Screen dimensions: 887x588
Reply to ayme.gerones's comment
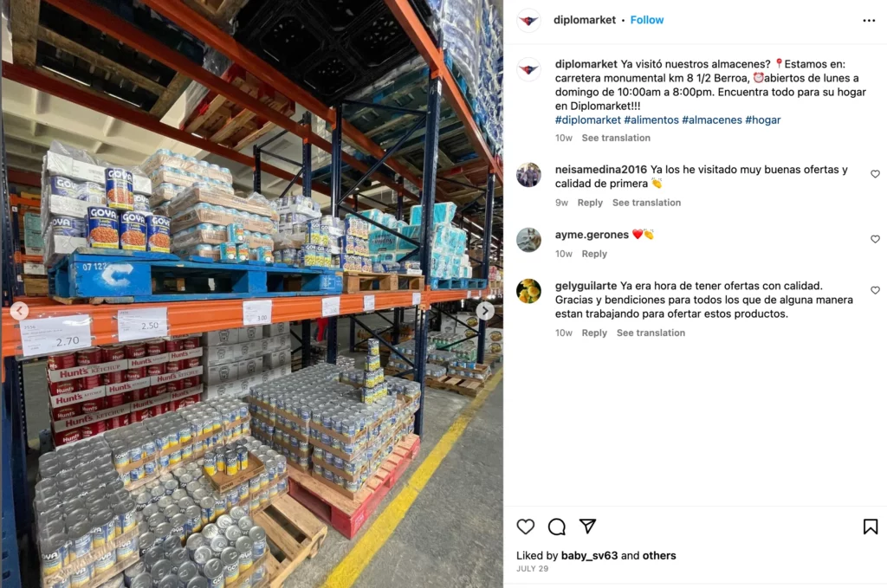[x=594, y=253]
